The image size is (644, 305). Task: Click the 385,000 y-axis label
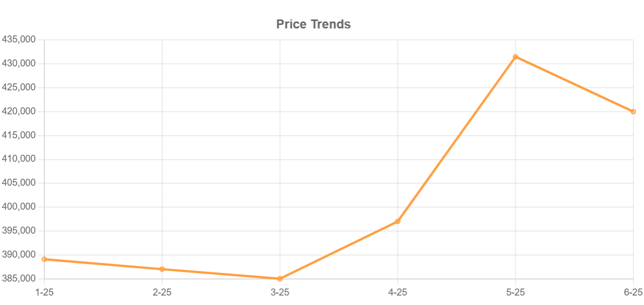tap(18, 279)
